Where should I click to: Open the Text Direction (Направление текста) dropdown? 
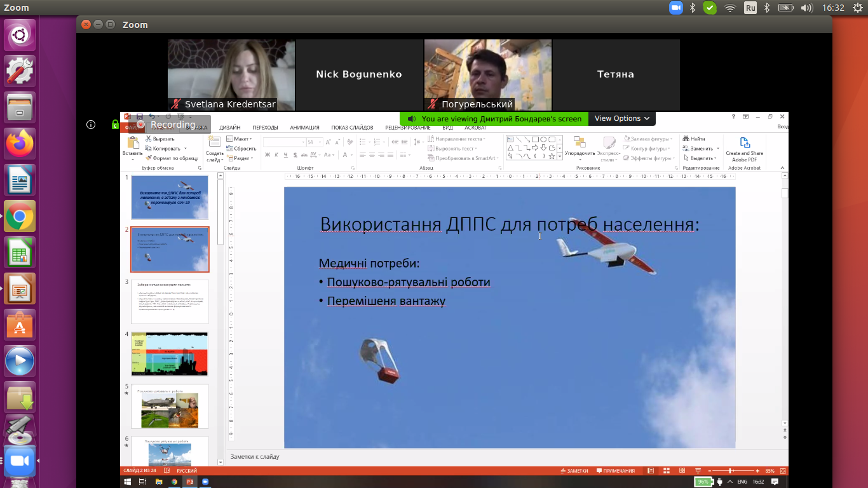pos(457,139)
